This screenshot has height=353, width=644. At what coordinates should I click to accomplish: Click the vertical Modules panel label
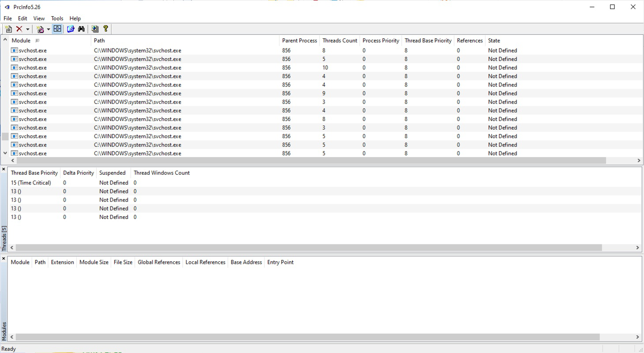point(4,331)
